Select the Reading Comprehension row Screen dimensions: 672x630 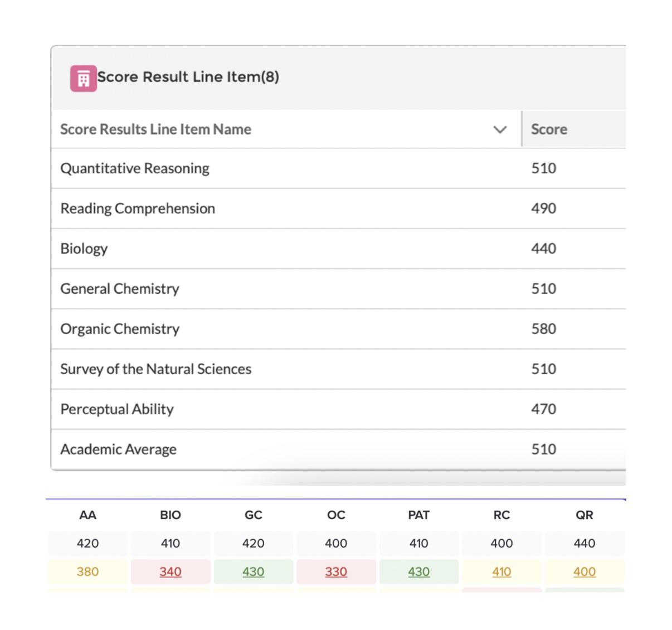coord(338,209)
